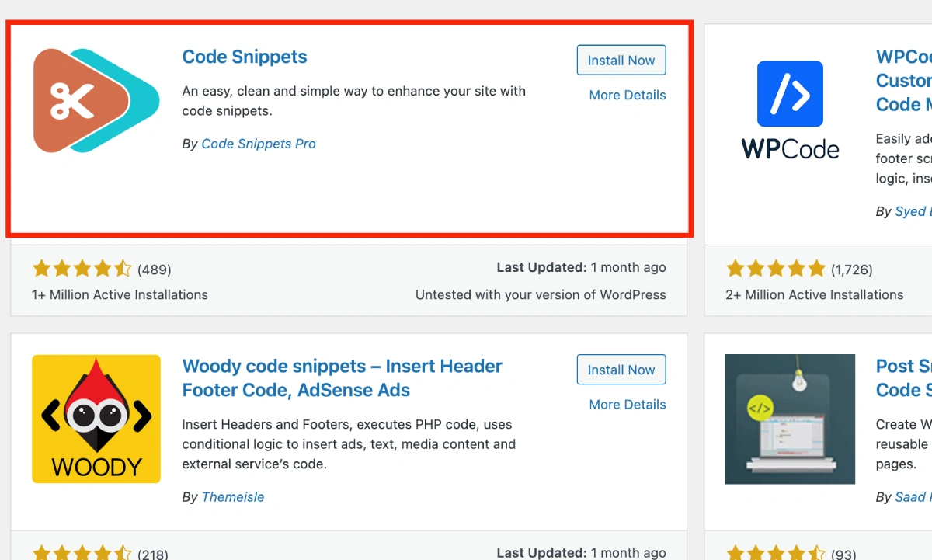This screenshot has width=932, height=560.
Task: Open the Woody code snippets title link
Action: coord(342,378)
